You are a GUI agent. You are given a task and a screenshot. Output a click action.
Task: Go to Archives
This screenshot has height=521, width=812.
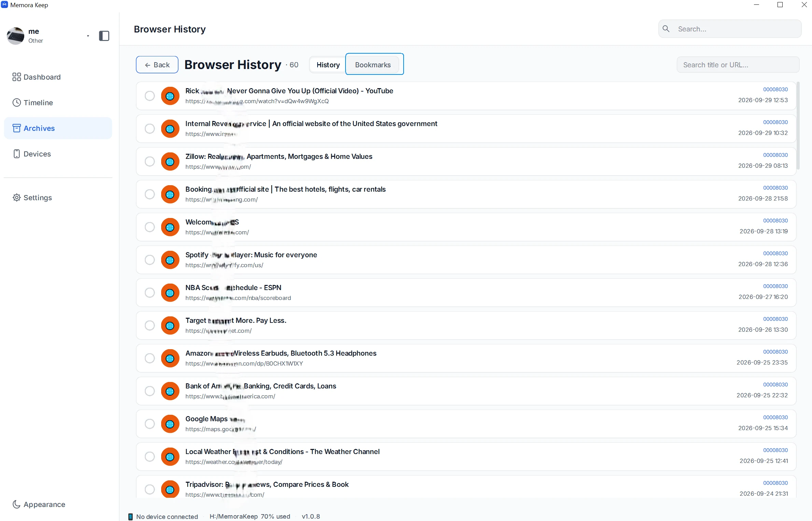point(58,128)
